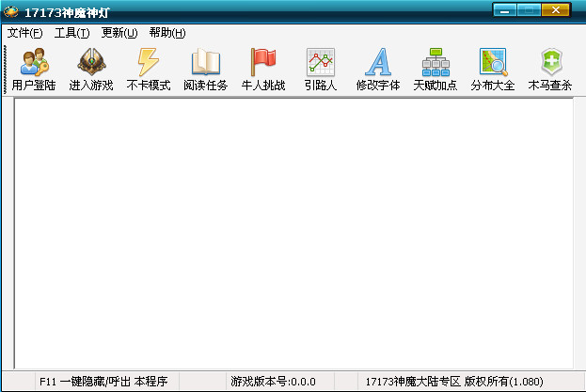Click inside the blank main content area

pos(293,232)
